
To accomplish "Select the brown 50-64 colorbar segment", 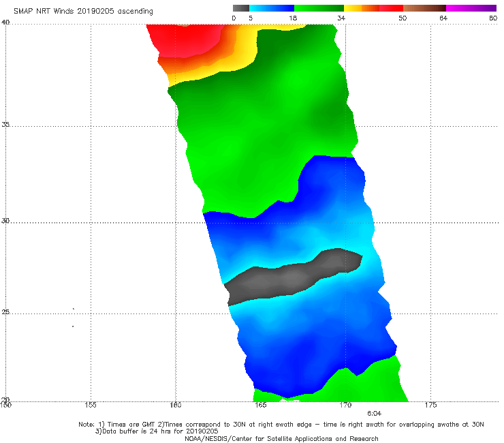I will (x=424, y=8).
